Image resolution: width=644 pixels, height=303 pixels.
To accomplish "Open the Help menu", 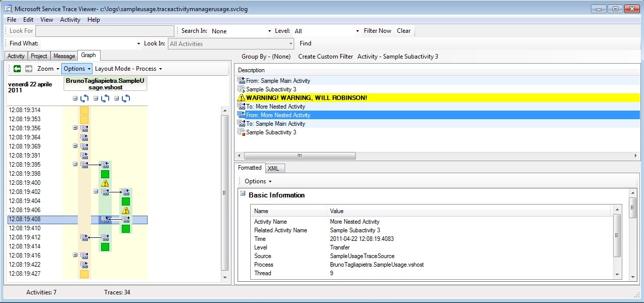I will click(94, 20).
